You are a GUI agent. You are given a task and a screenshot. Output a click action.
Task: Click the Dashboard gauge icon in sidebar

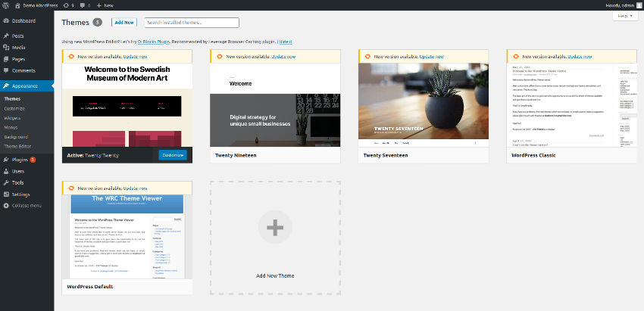point(6,21)
